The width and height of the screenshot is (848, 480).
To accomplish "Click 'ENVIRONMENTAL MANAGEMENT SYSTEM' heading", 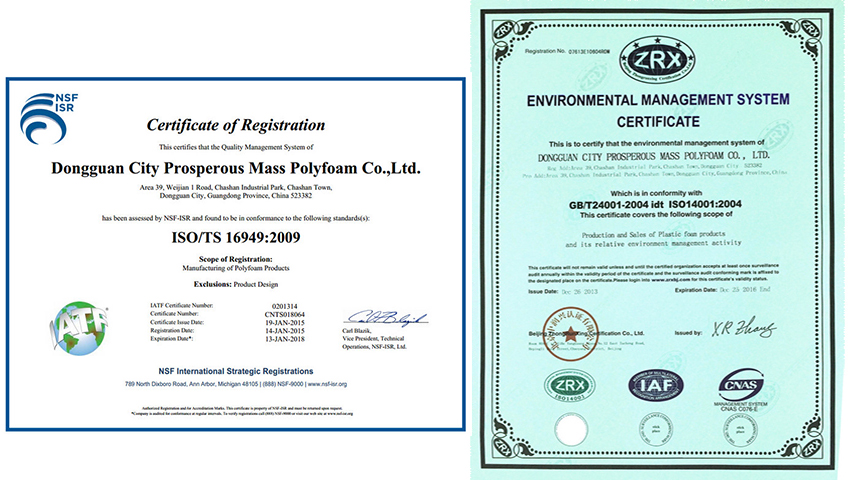I will [658, 100].
